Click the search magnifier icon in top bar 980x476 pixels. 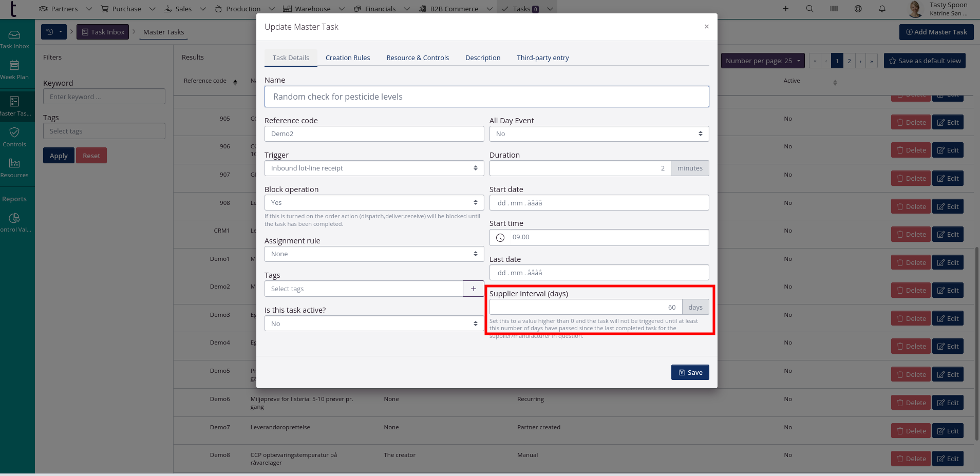tap(809, 9)
